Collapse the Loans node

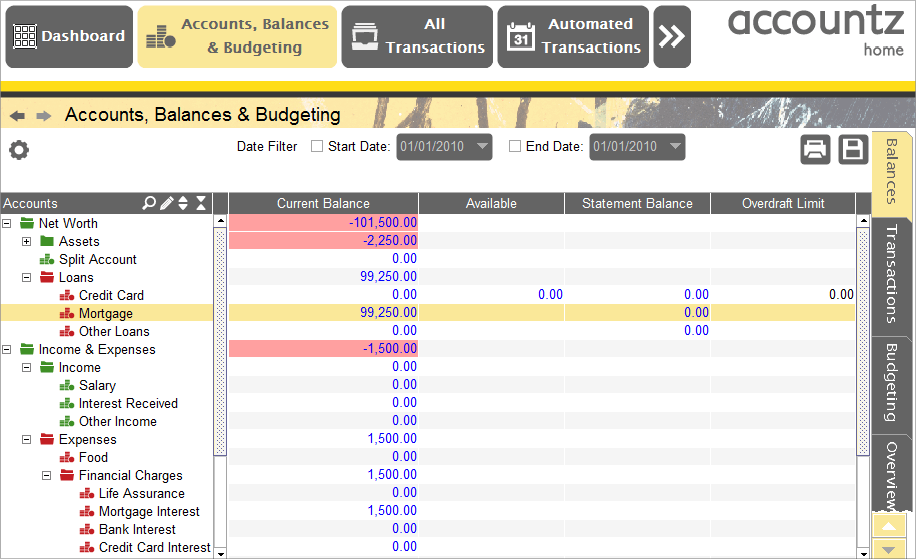click(x=26, y=277)
